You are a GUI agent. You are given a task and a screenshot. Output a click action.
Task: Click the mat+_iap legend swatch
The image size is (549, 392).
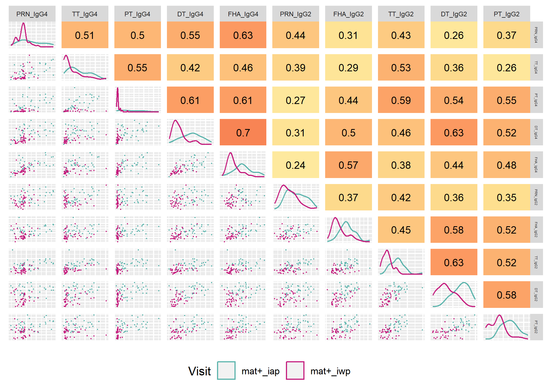pos(226,370)
